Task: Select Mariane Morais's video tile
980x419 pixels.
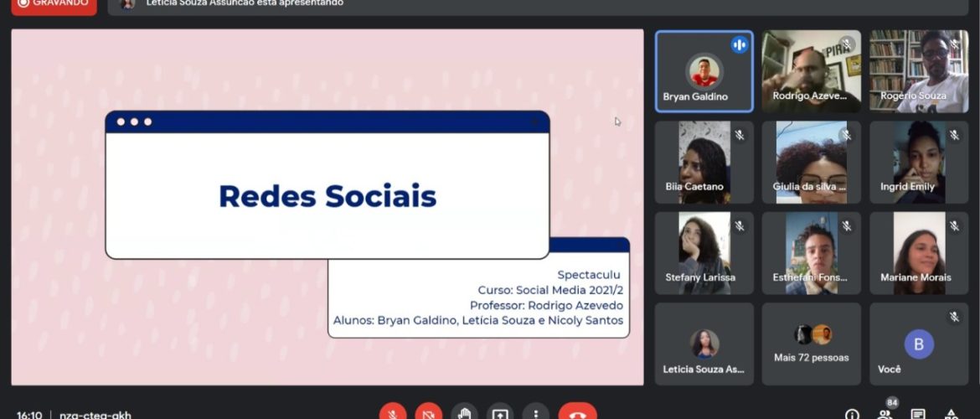Action: pos(918,253)
